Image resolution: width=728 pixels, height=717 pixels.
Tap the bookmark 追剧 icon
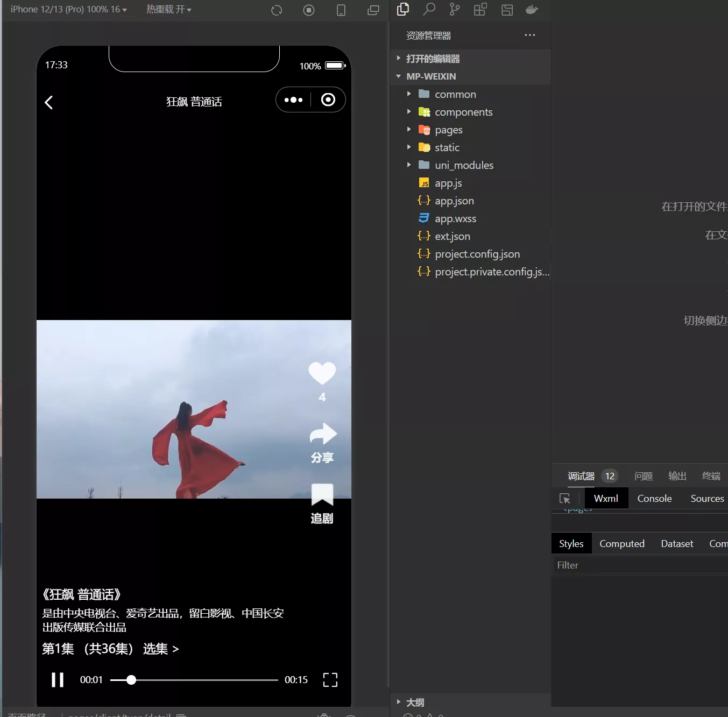(322, 495)
